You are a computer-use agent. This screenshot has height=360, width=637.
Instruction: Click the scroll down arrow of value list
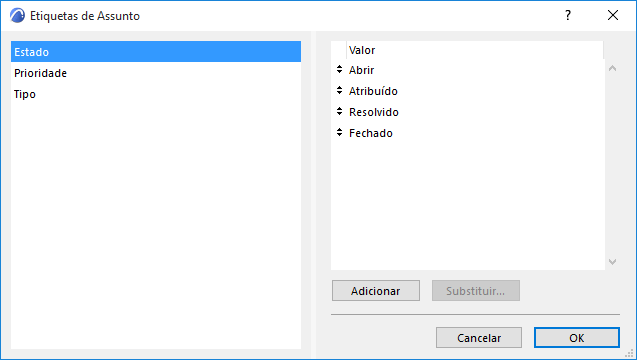[613, 262]
